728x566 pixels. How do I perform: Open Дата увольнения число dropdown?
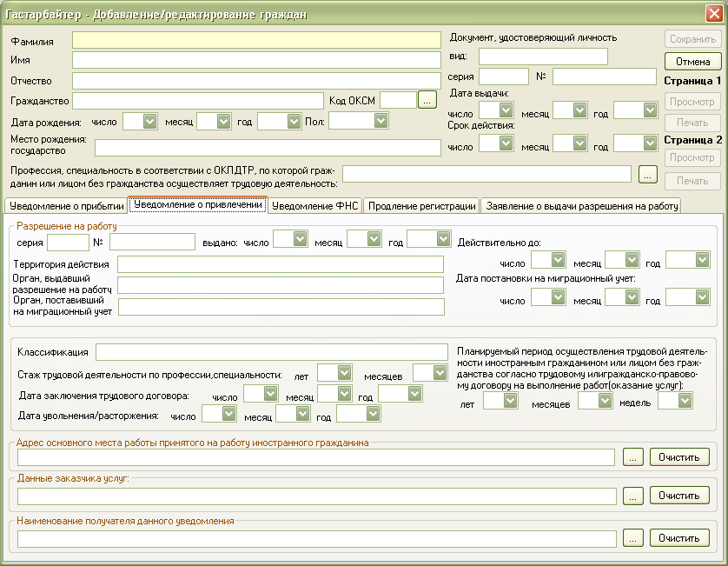228,414
